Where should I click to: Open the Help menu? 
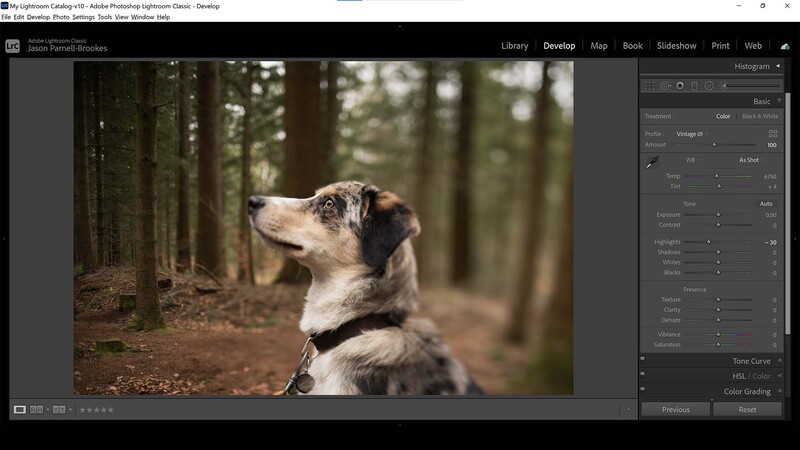[163, 17]
